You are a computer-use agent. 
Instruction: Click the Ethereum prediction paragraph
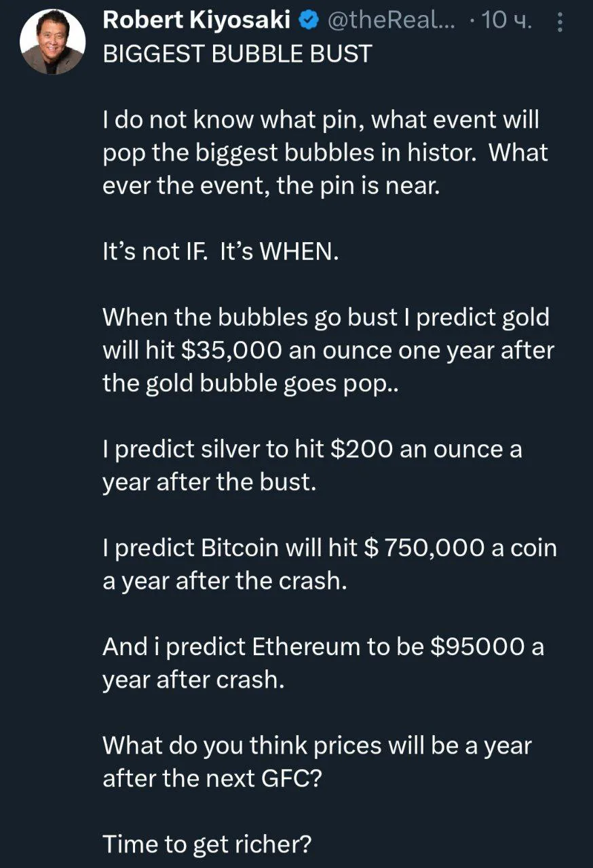[323, 663]
